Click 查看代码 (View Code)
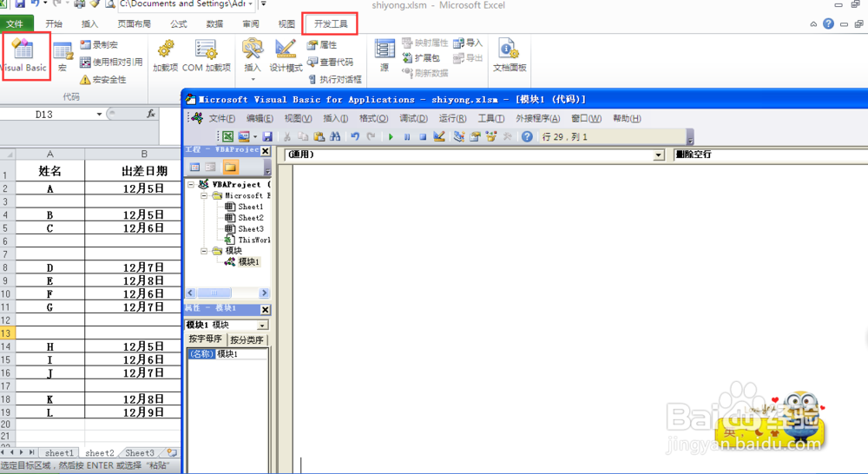The height and width of the screenshot is (474, 868). (x=330, y=62)
